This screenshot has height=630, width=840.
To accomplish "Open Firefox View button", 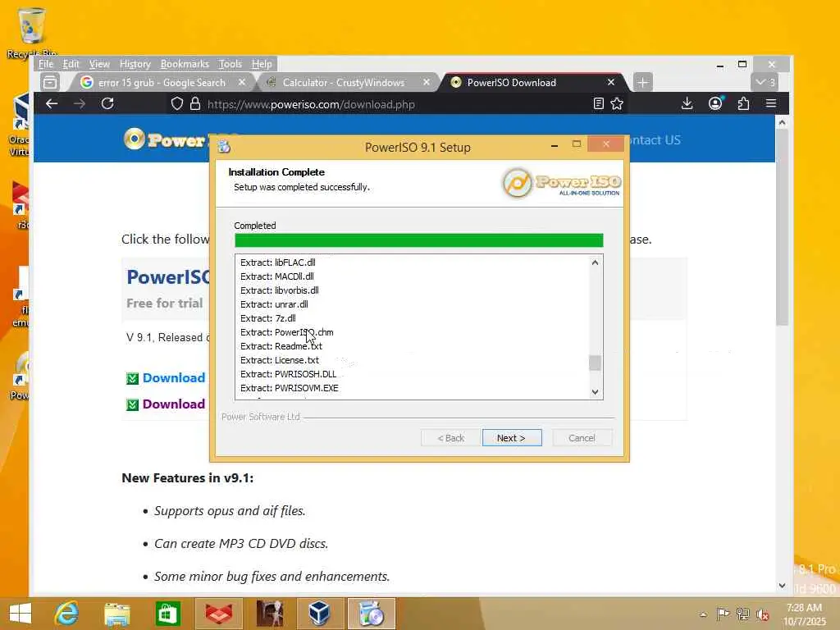I will [x=50, y=82].
